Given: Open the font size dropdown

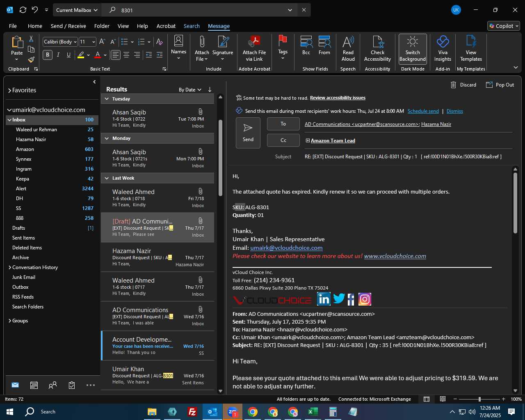Looking at the screenshot, I should click(x=94, y=42).
